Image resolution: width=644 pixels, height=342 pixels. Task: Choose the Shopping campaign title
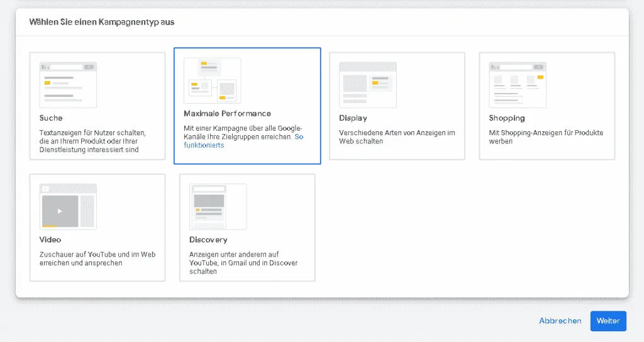click(507, 118)
